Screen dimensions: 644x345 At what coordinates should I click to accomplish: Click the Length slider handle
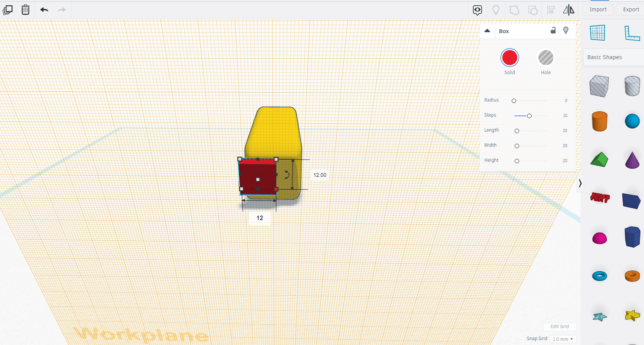pos(517,131)
